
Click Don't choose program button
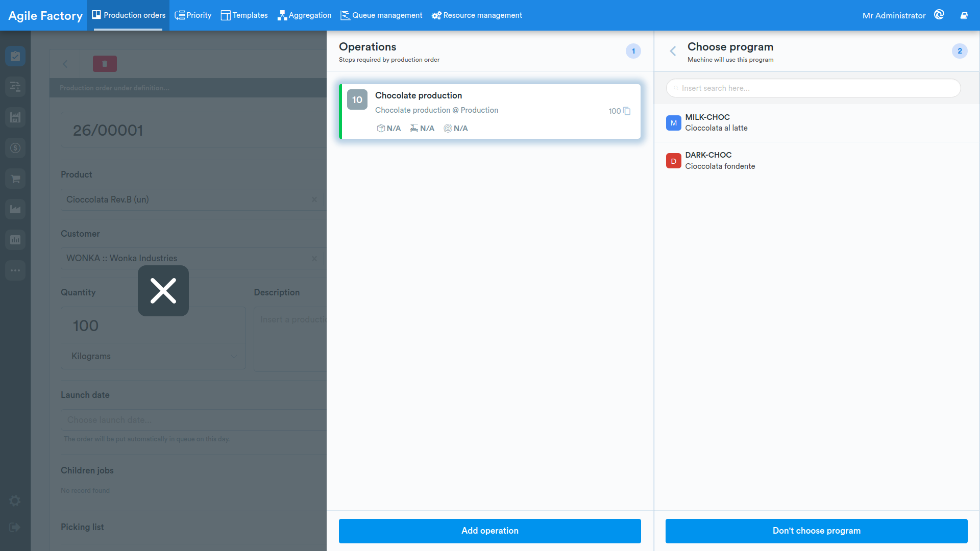click(817, 531)
